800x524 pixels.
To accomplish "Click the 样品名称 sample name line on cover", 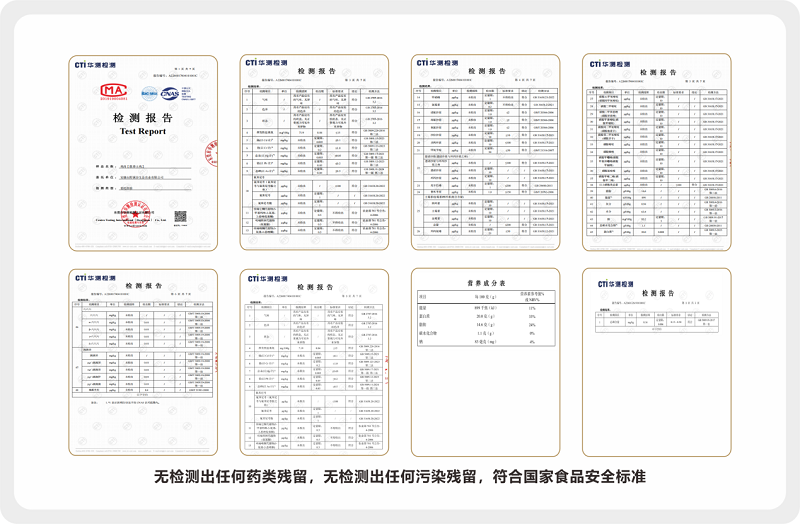I will 143,166.
